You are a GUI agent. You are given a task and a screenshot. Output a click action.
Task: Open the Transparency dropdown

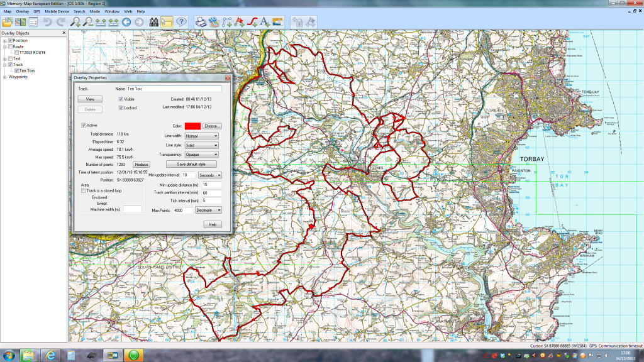[201, 154]
